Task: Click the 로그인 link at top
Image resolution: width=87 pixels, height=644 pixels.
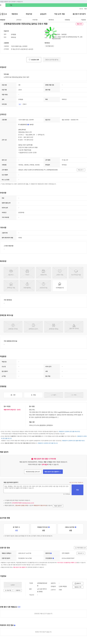Action: (x=81, y=9)
